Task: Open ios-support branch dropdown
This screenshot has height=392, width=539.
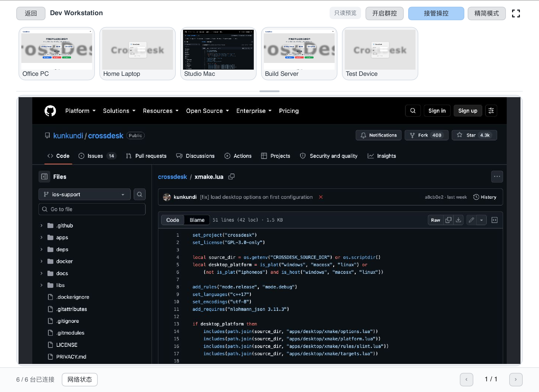Action: coord(84,194)
